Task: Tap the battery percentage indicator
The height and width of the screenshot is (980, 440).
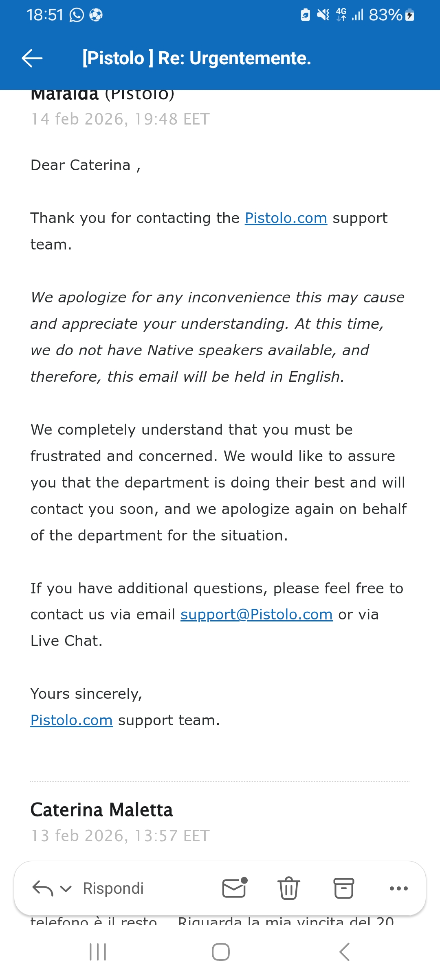Action: (385, 15)
